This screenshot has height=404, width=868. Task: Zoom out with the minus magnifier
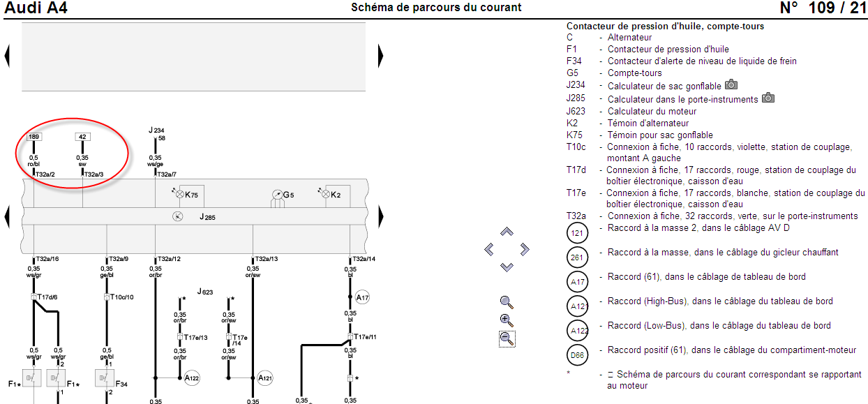pyautogui.click(x=507, y=338)
